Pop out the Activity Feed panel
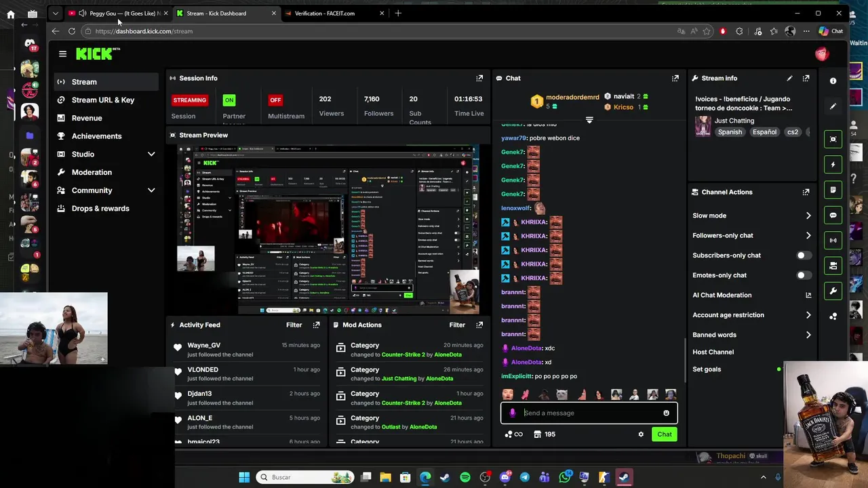The image size is (868, 488). click(316, 325)
